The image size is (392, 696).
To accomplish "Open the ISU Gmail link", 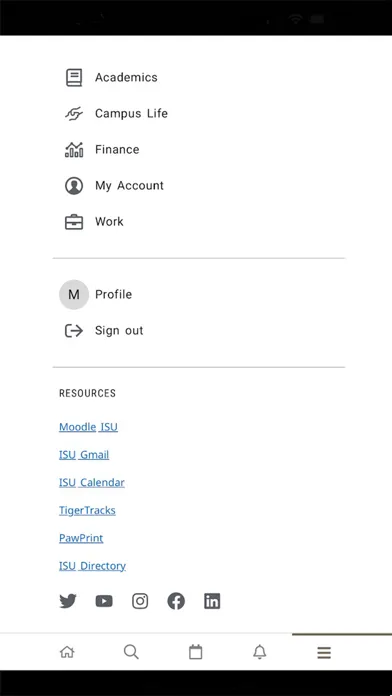I will click(x=84, y=455).
